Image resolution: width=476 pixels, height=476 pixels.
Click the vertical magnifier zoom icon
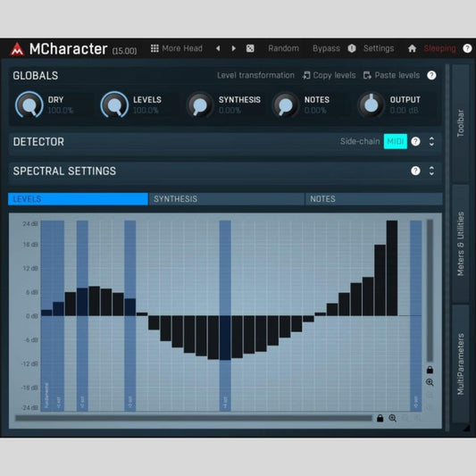[x=430, y=382]
